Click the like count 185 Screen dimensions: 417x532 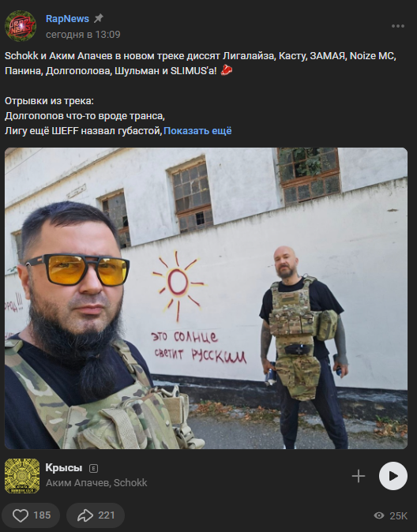click(42, 515)
